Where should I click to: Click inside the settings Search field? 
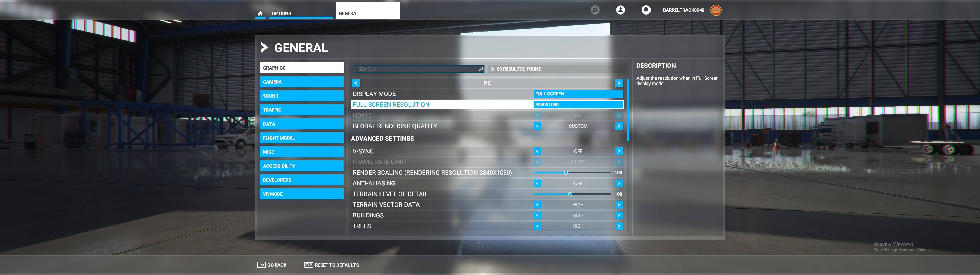tap(416, 69)
